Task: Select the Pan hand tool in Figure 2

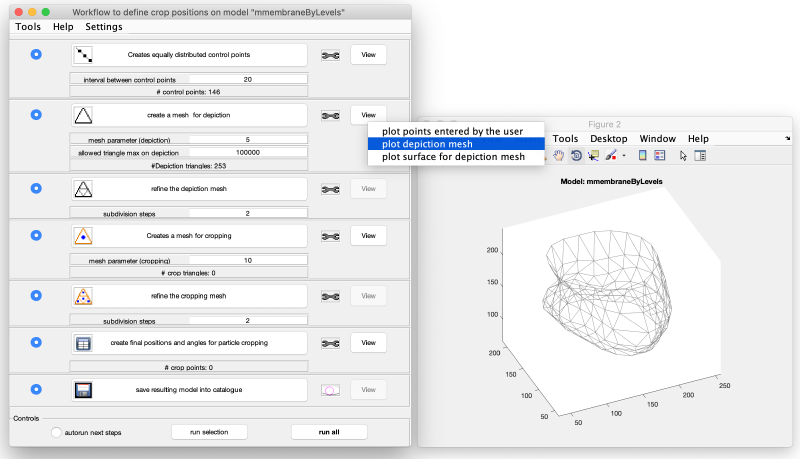Action: (559, 156)
